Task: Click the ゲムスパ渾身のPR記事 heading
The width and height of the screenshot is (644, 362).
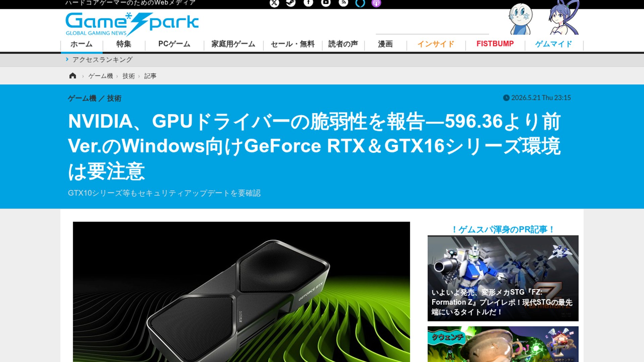Action: 503,230
